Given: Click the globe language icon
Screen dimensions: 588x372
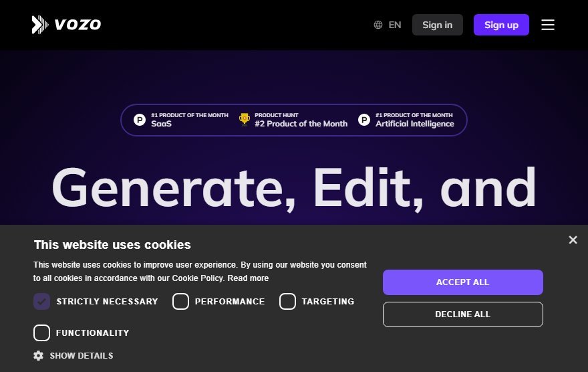Looking at the screenshot, I should point(378,25).
